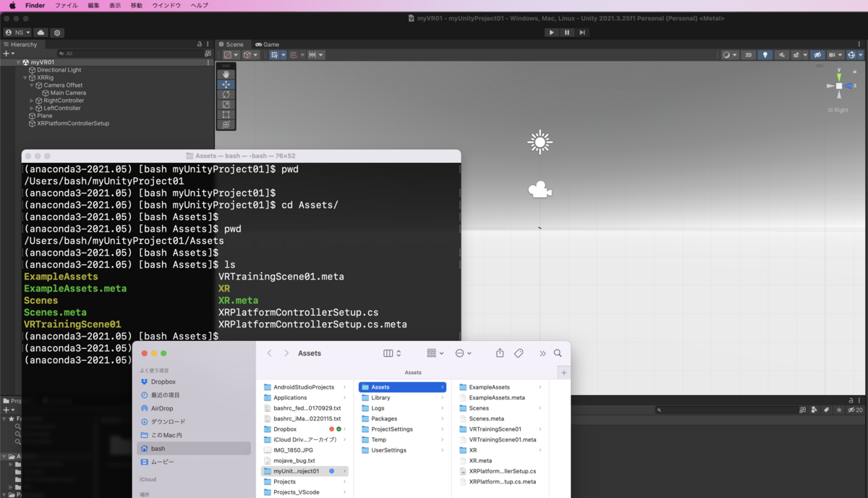Open the Apple menu
The width and height of the screenshot is (868, 498).
[12, 5]
